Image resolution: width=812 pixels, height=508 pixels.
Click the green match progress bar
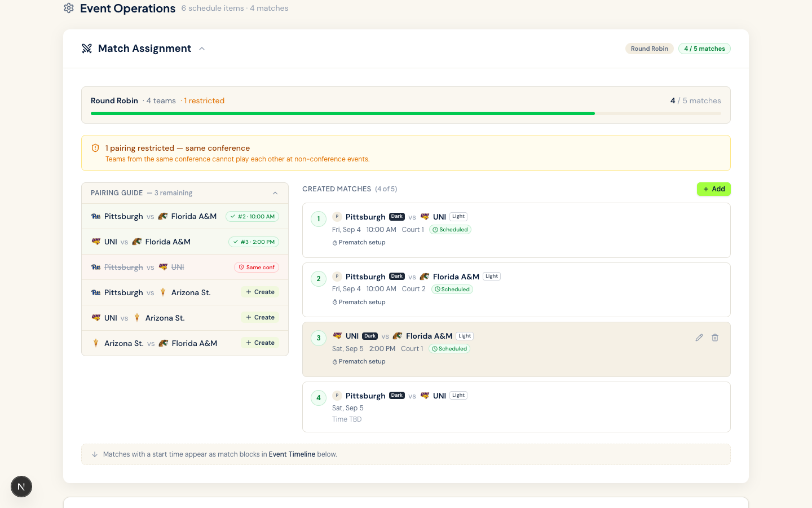point(342,113)
